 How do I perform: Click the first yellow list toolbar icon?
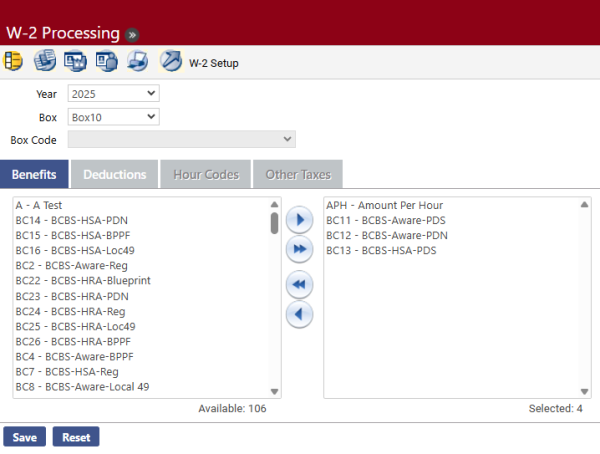point(13,61)
